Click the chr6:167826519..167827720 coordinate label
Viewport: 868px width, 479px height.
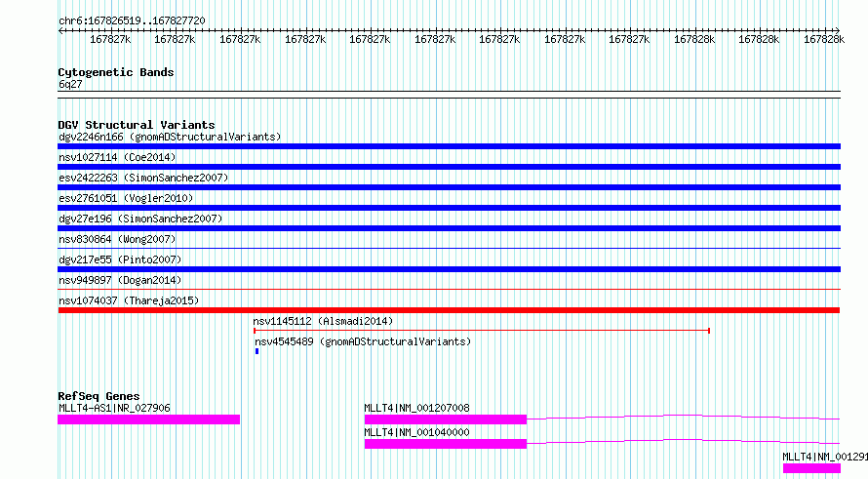coord(132,20)
